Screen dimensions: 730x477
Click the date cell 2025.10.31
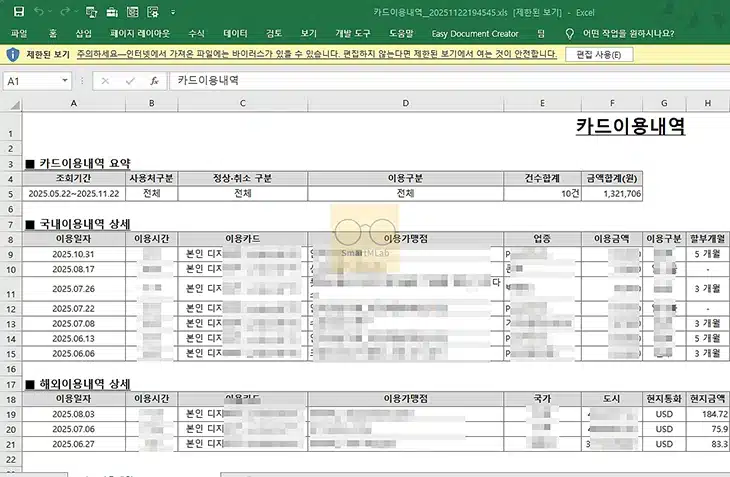point(74,254)
